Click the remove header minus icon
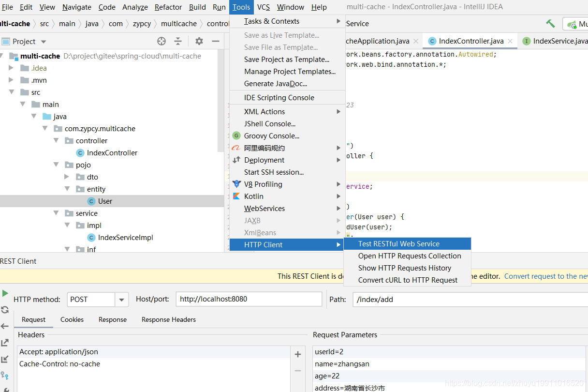The width and height of the screenshot is (588, 392). pos(298,371)
